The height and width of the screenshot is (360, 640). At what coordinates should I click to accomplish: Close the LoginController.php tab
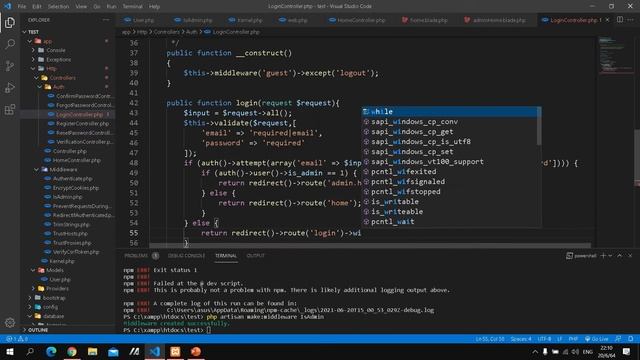[x=607, y=20]
